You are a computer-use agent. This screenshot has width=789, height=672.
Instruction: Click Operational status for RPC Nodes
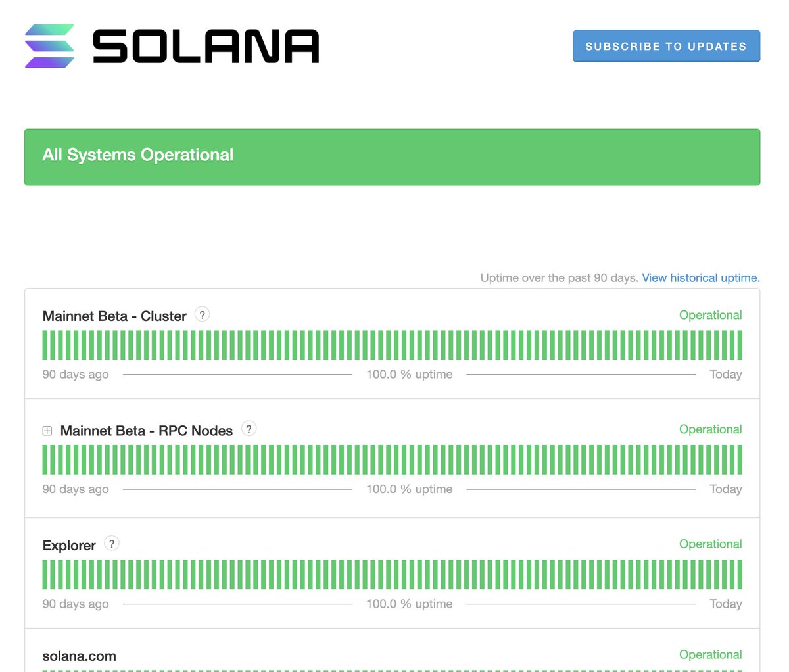(x=711, y=429)
